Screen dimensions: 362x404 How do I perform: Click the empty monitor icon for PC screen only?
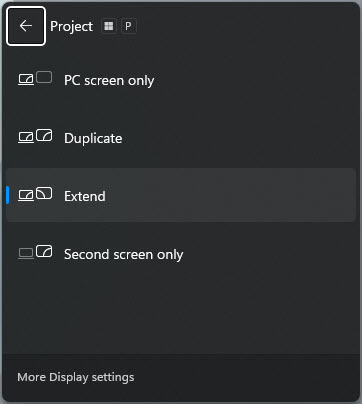point(44,77)
